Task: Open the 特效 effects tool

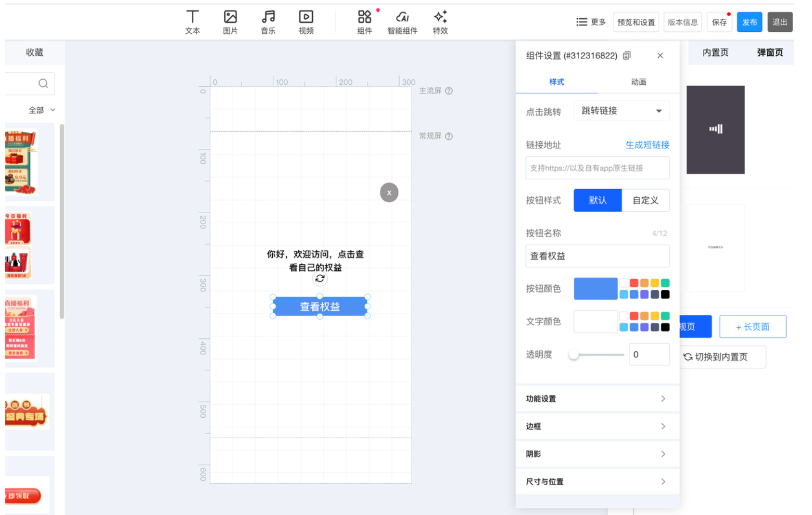Action: pos(440,22)
